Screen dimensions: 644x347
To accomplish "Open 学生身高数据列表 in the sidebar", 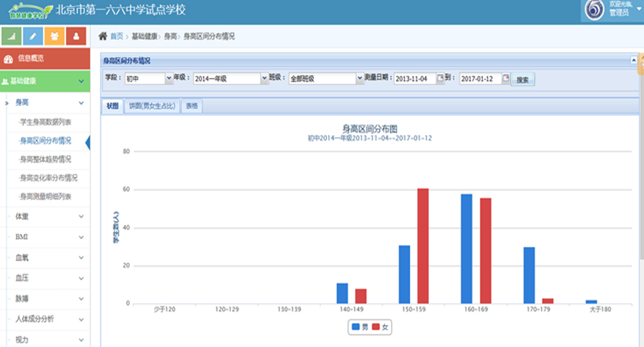I will 46,122.
